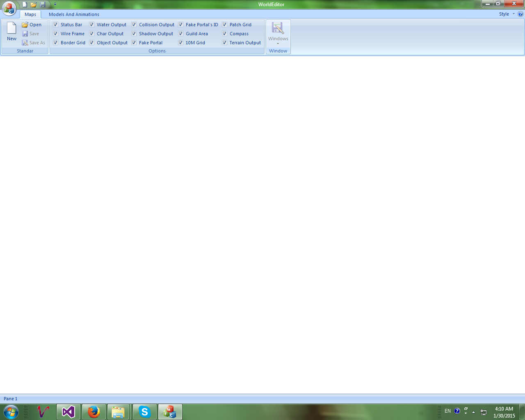Click the Save disk icon in the quick access toolbar
The image size is (525, 420).
(43, 5)
